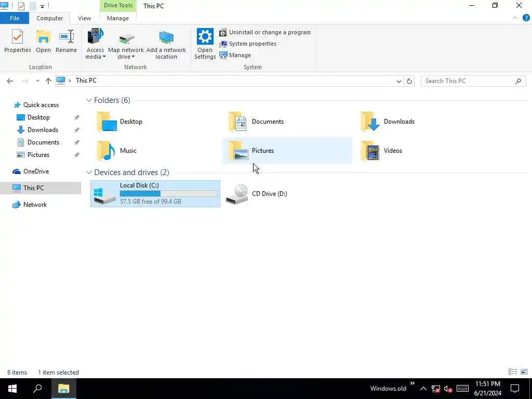The width and height of the screenshot is (532, 399).
Task: Open System properties from the ribbon
Action: pyautogui.click(x=248, y=44)
